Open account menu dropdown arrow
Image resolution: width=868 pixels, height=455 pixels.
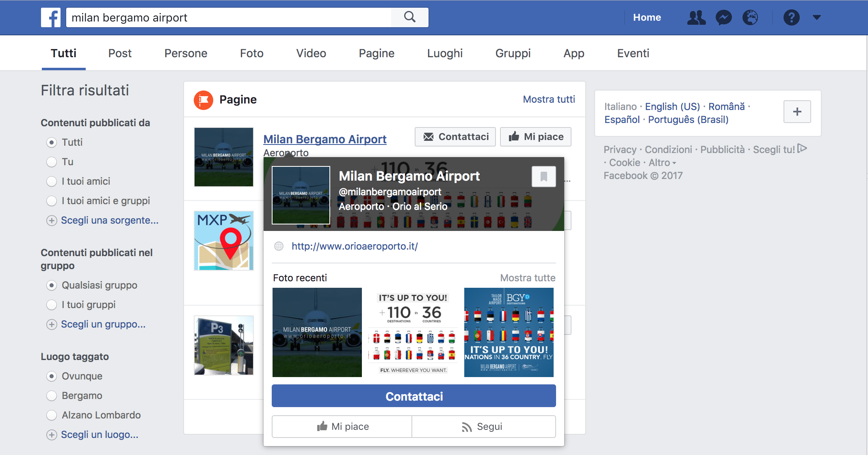coord(817,17)
